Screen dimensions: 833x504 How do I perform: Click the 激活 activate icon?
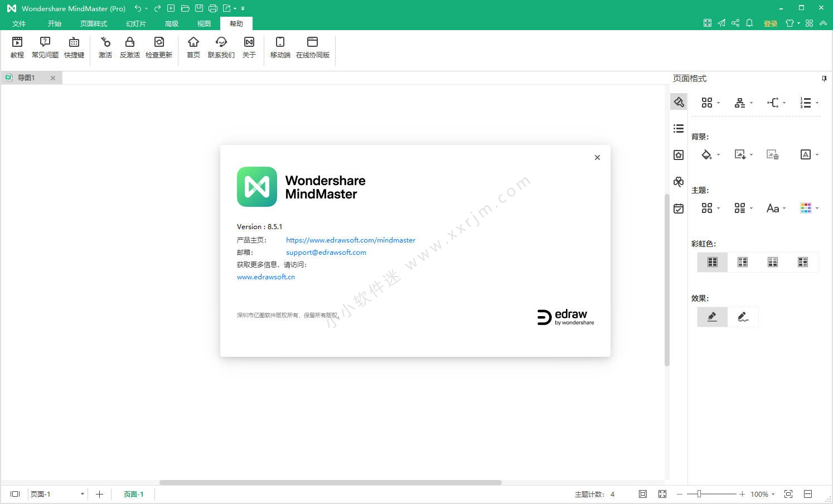click(105, 47)
